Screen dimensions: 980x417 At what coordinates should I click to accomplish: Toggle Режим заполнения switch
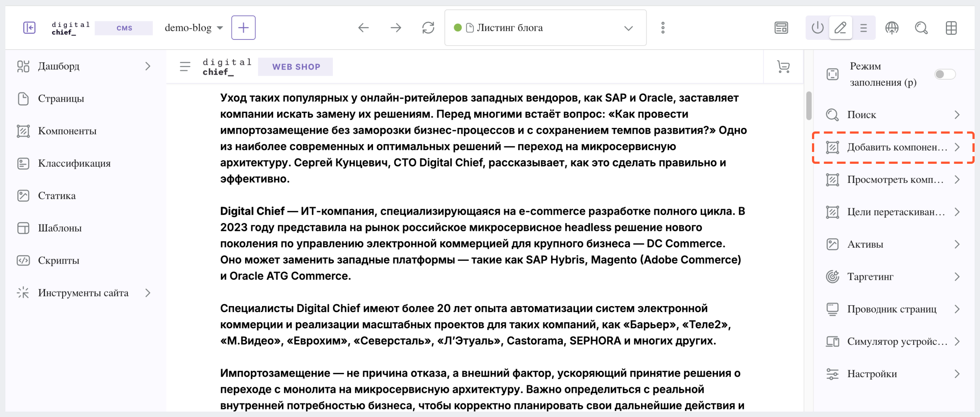pos(944,74)
